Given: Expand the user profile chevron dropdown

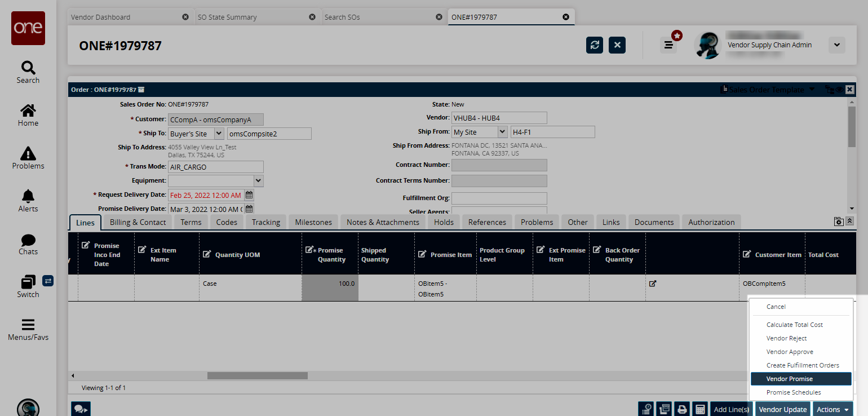Looking at the screenshot, I should pos(836,45).
